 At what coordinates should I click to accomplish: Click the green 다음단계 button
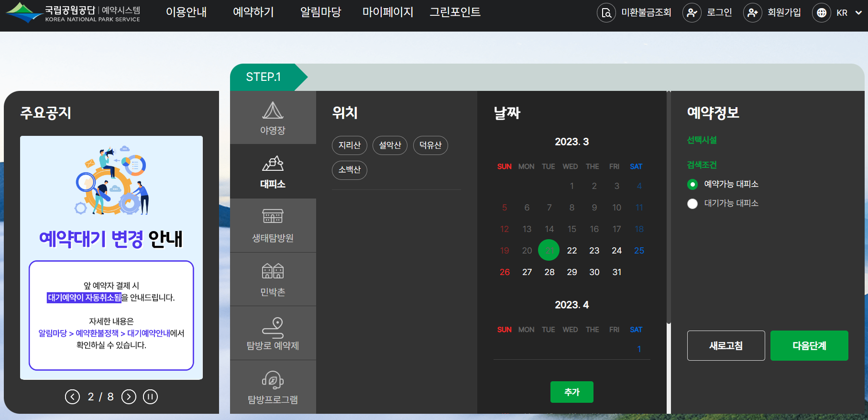click(x=809, y=345)
